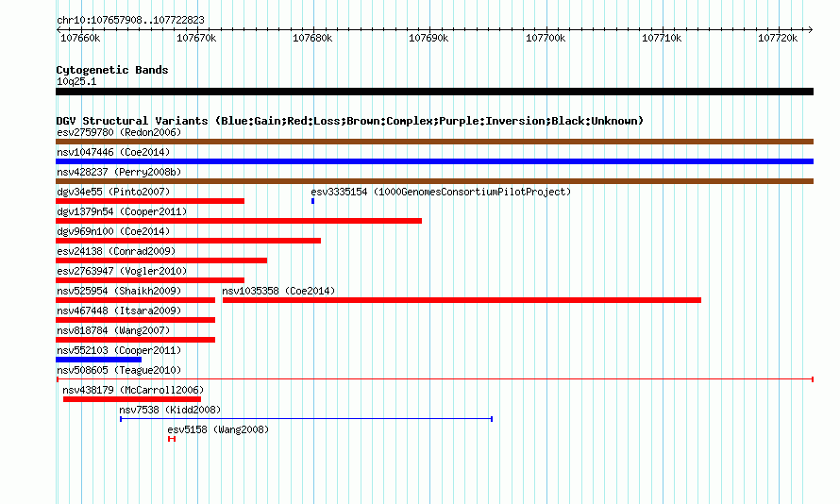Click the 10q25.1 band label
This screenshot has width=840, height=504.
point(76,81)
